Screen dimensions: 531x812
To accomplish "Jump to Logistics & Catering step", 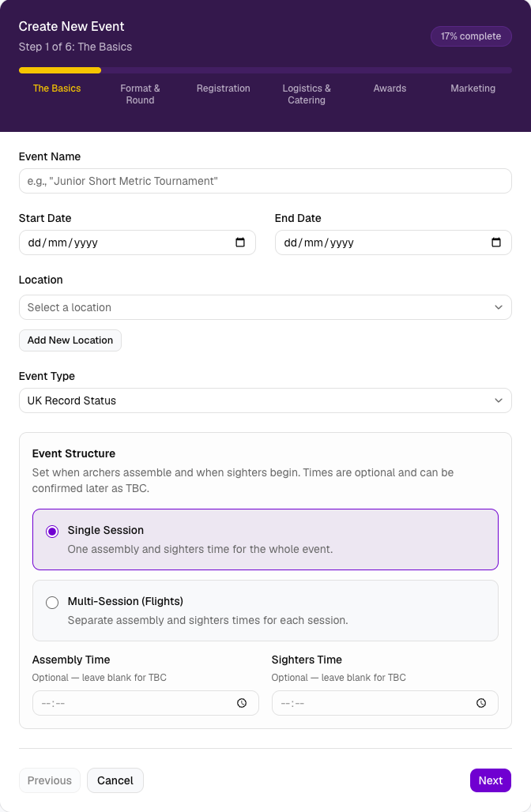I will point(307,94).
